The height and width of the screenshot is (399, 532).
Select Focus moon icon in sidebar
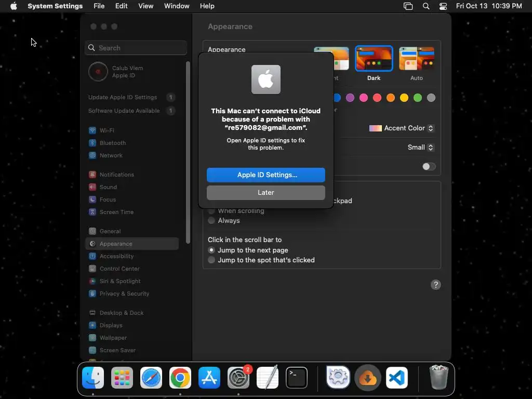92,199
